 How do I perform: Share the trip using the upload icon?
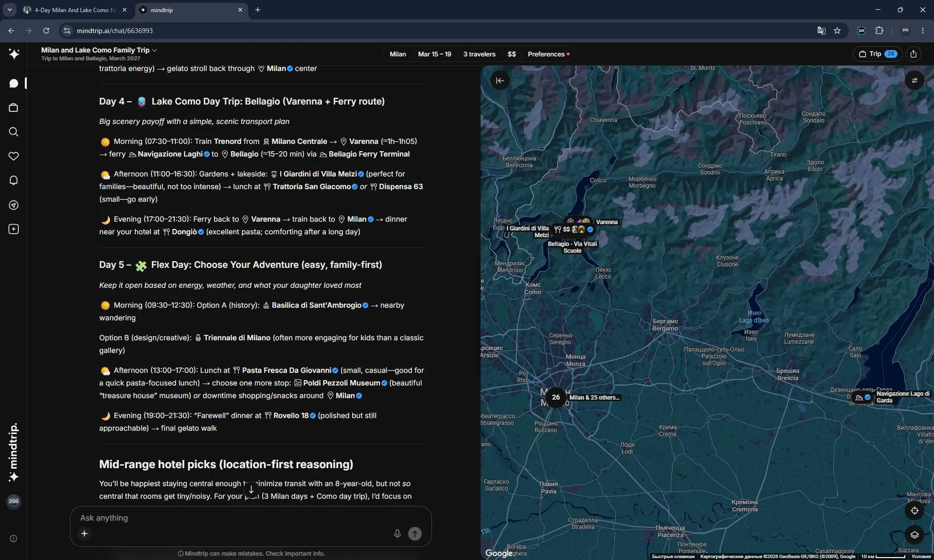[914, 54]
